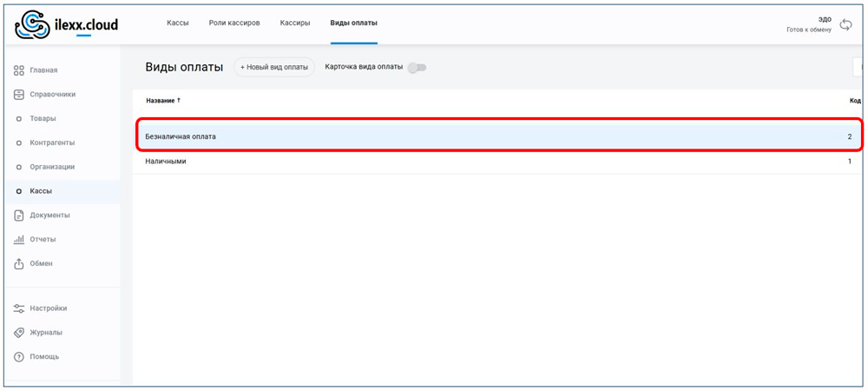Select the Безналичная оплата row

tap(486, 136)
